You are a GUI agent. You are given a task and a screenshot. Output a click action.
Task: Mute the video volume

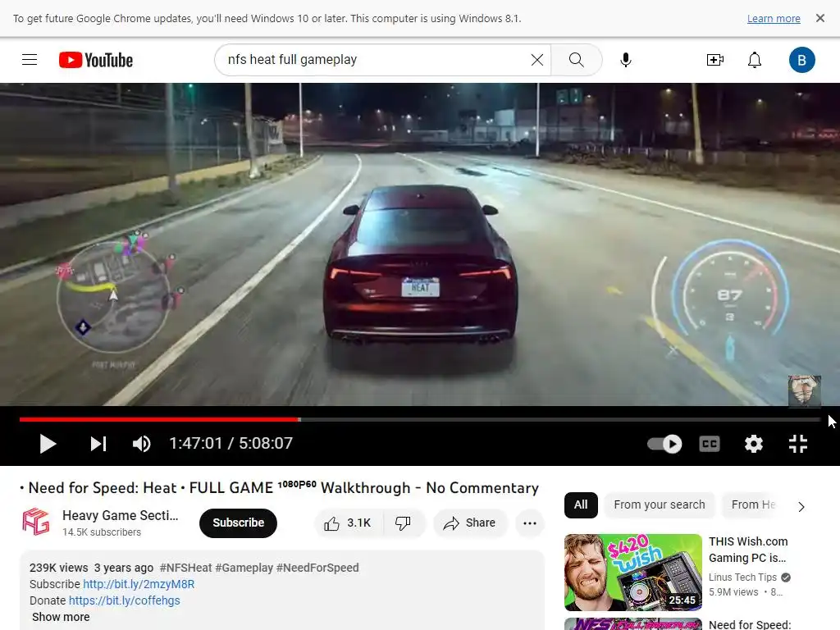tap(141, 444)
